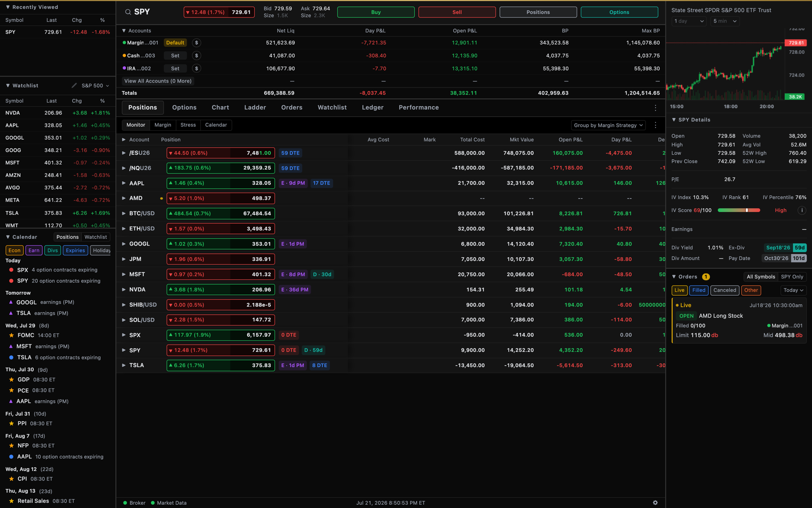Image resolution: width=812 pixels, height=508 pixels.
Task: Toggle the Expiries calendar filter
Action: pyautogui.click(x=75, y=250)
